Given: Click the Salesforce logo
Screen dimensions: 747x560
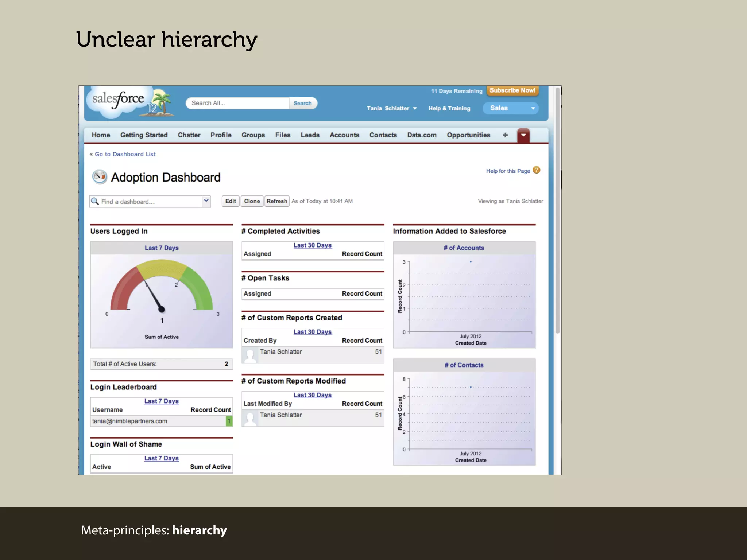Looking at the screenshot, I should pyautogui.click(x=119, y=100).
